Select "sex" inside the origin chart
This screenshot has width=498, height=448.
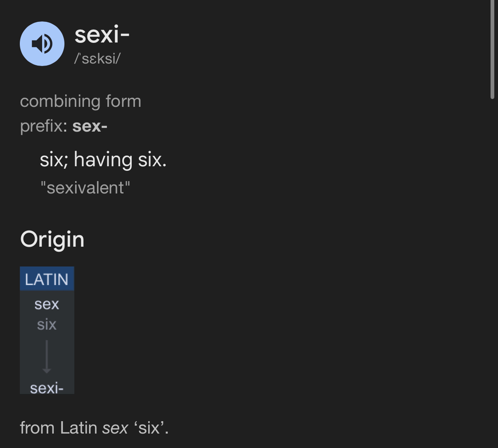[x=47, y=304]
